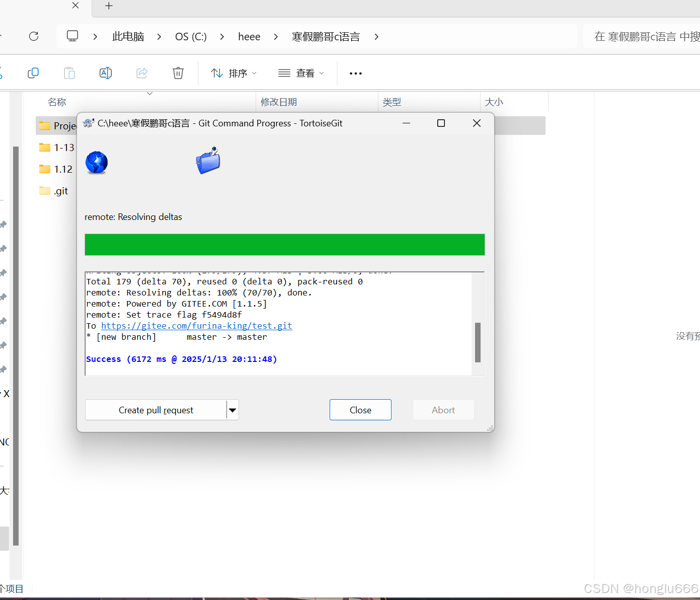The height and width of the screenshot is (600, 700).
Task: Expand chevron before 此电脑 in address bar
Action: click(95, 37)
